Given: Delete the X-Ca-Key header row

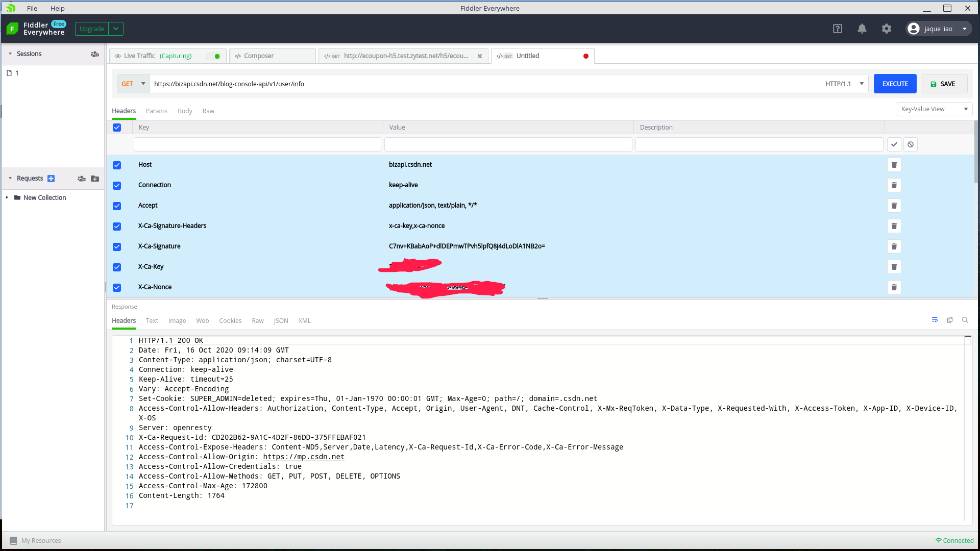Looking at the screenshot, I should click(894, 267).
